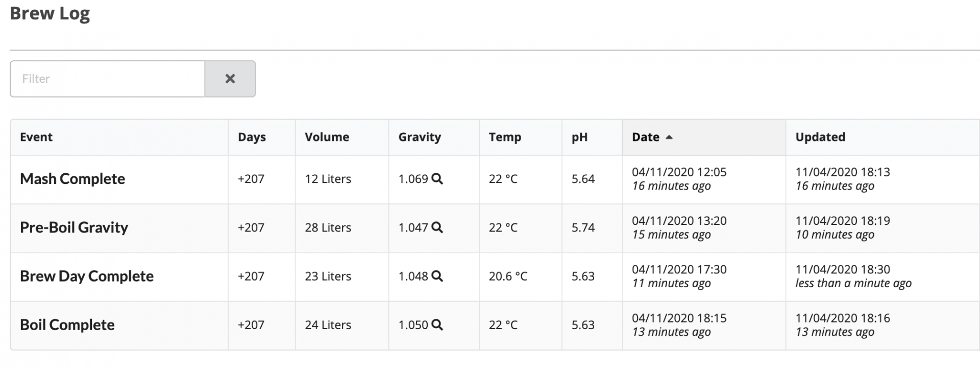980x369 pixels.
Task: Open the Pre-Boil Gravity event
Action: click(x=74, y=227)
